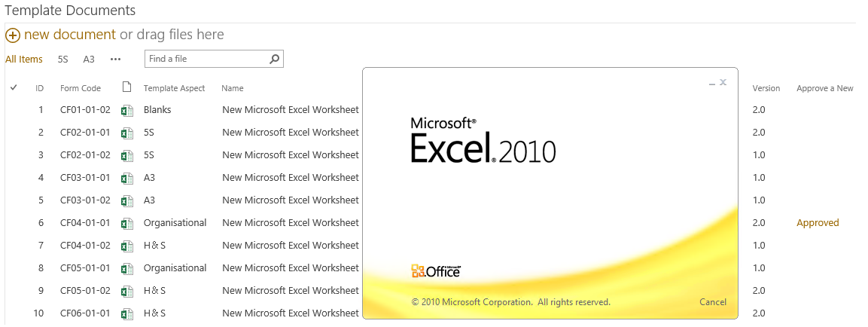Image resolution: width=868 pixels, height=327 pixels.
Task: Click Excel file icon for CF05-01-01
Action: pos(127,268)
